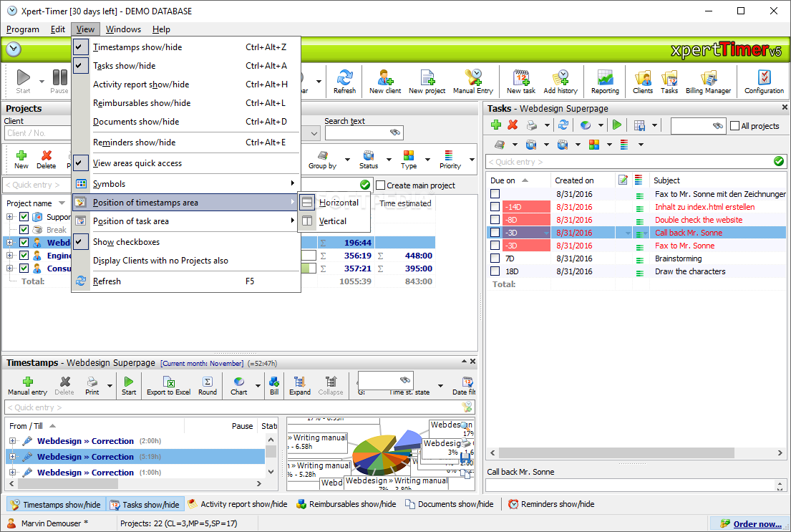Click Documents show/hide bottom bar button
791x532 pixels.
[449, 504]
